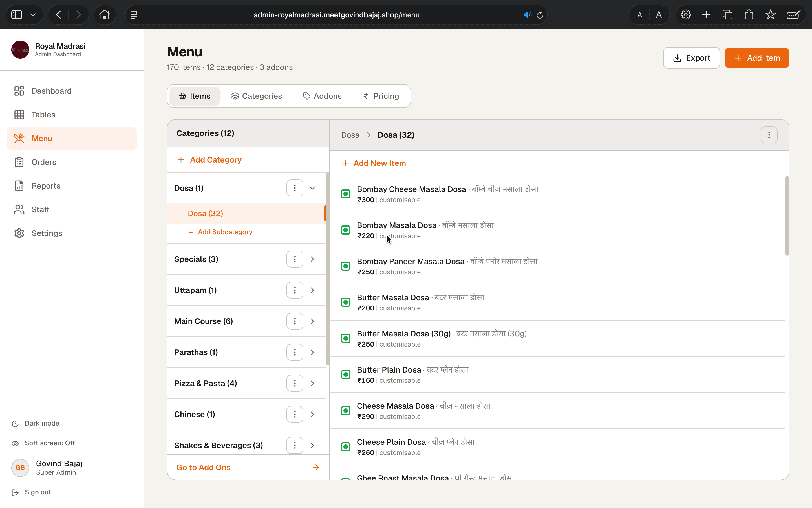812x508 pixels.
Task: Open the browser home page icon
Action: pos(105,15)
